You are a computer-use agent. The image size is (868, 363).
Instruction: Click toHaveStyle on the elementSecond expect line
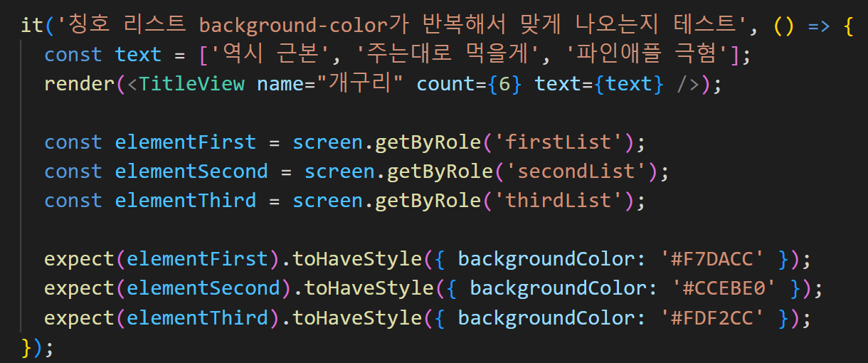tap(369, 288)
